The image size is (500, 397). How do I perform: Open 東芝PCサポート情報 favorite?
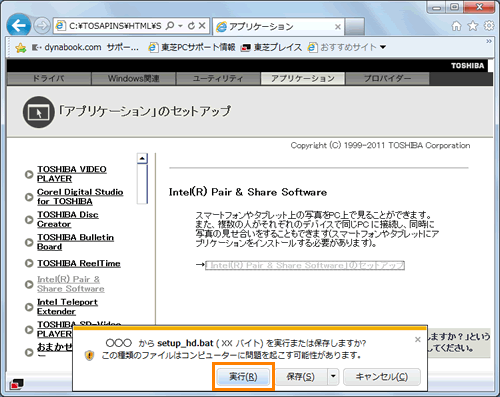(192, 47)
